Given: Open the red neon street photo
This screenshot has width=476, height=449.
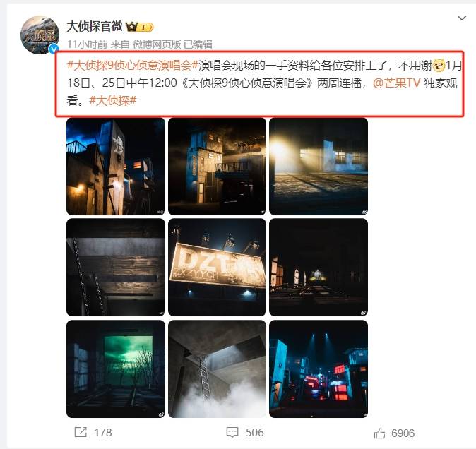Looking at the screenshot, I should [319, 369].
